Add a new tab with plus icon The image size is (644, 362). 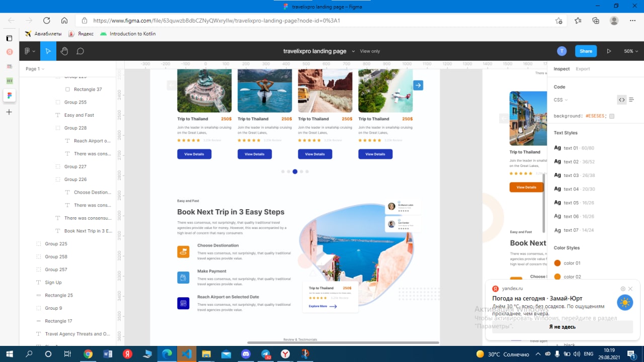click(9, 112)
